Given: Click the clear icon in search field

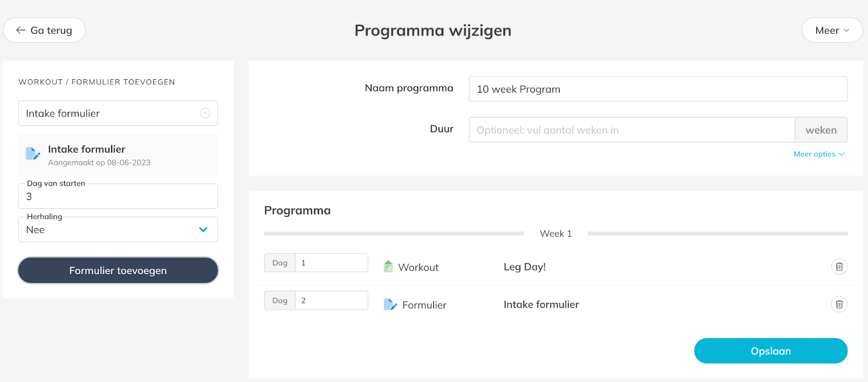Looking at the screenshot, I should (x=205, y=113).
